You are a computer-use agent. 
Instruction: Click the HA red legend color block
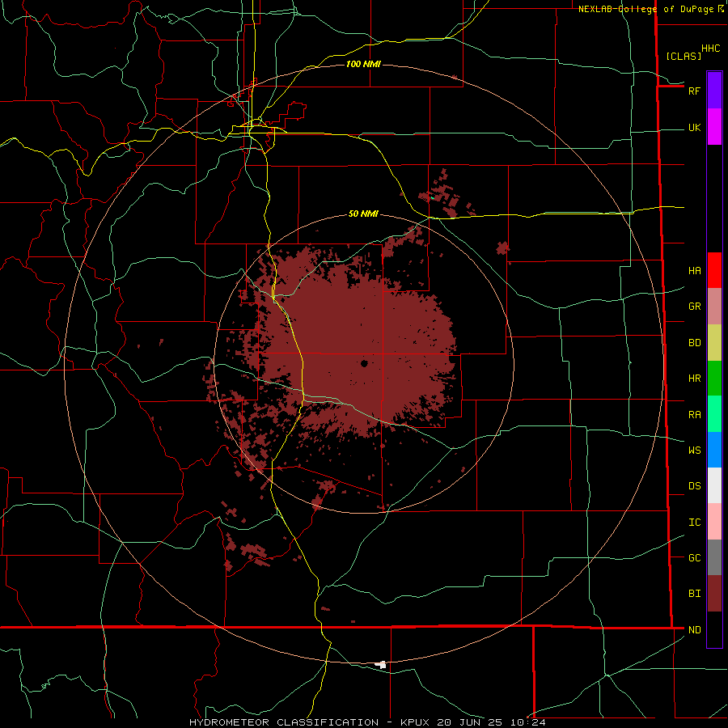click(714, 270)
